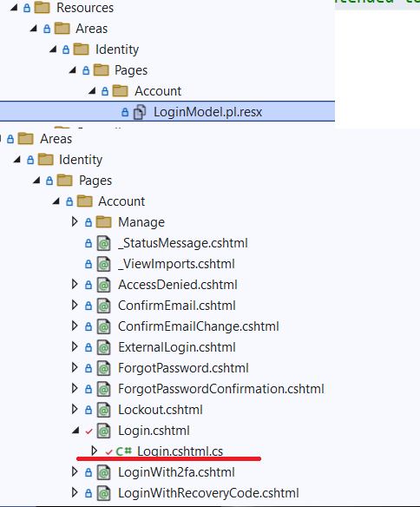
Task: Click the red checkmark beside Login.cshtml.cs
Action: click(x=108, y=452)
